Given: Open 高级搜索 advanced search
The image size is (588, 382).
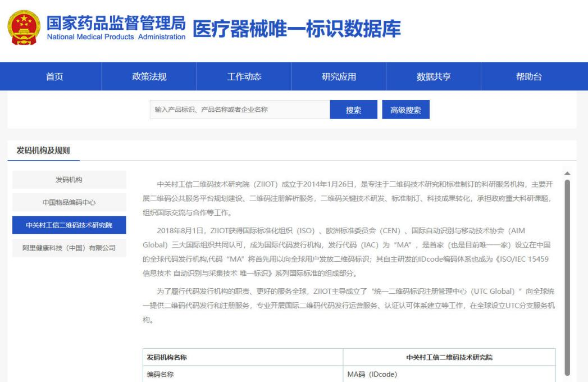Looking at the screenshot, I should click(405, 110).
